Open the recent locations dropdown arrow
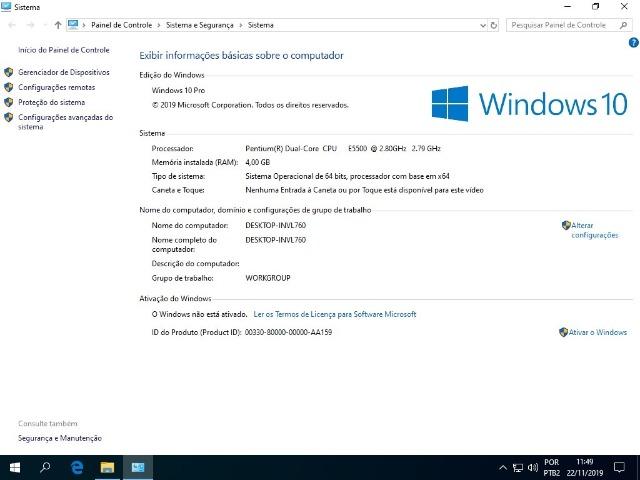 (45, 25)
